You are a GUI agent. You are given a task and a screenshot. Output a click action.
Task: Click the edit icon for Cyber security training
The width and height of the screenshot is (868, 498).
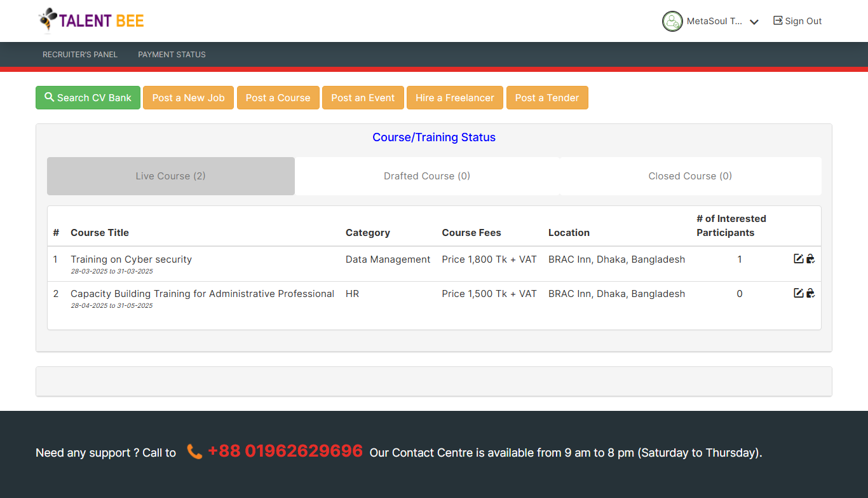(799, 259)
